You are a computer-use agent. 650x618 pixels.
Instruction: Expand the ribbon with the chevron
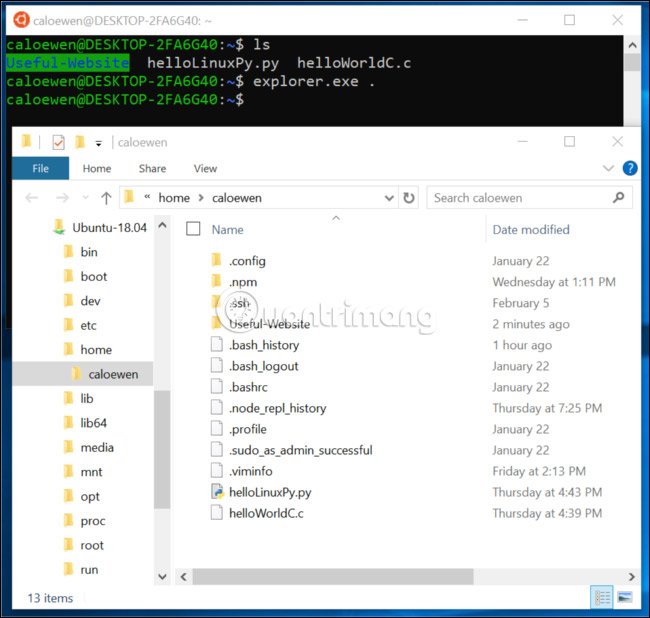point(608,168)
